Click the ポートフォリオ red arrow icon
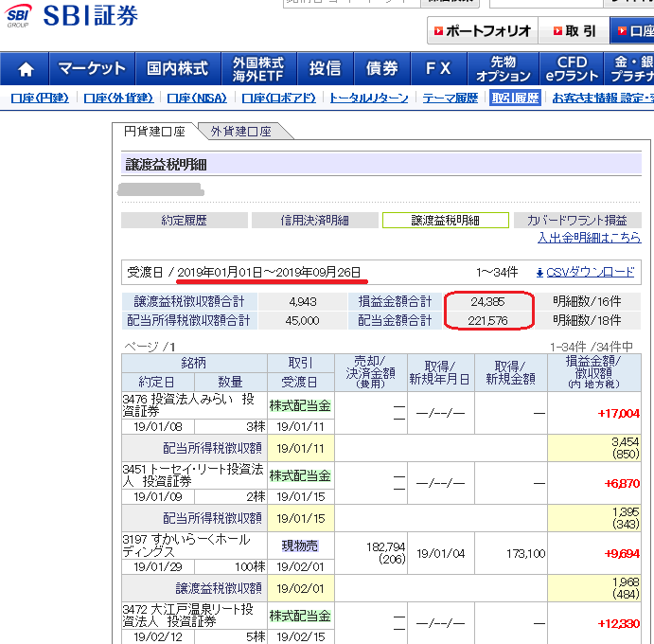This screenshot has width=654, height=644. (x=438, y=31)
